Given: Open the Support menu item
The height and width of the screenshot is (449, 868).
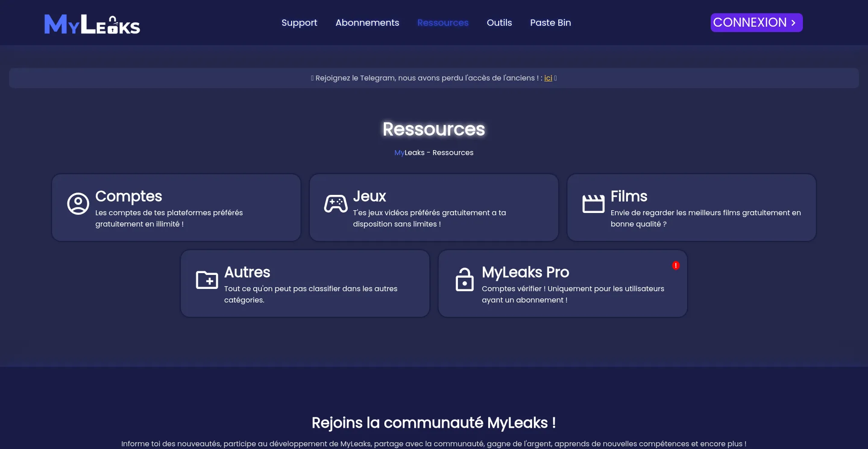Looking at the screenshot, I should (x=299, y=23).
